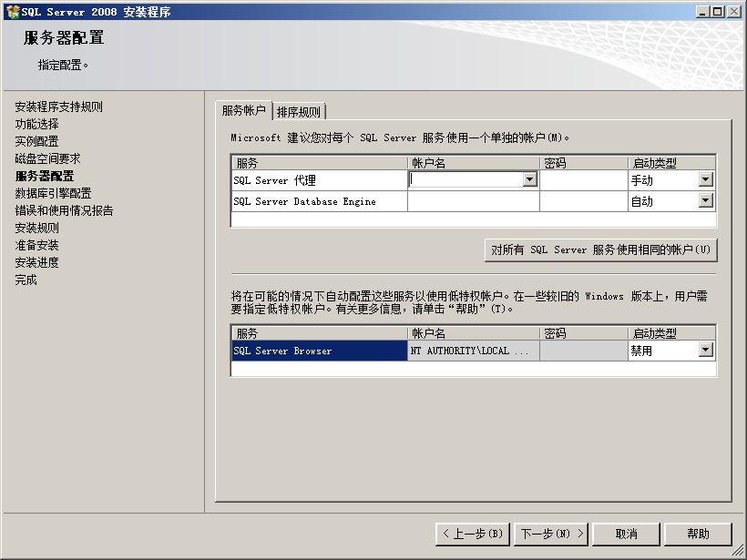Viewport: 747px width, 560px height.
Task: Open help with 帮助 button
Action: coord(698,534)
